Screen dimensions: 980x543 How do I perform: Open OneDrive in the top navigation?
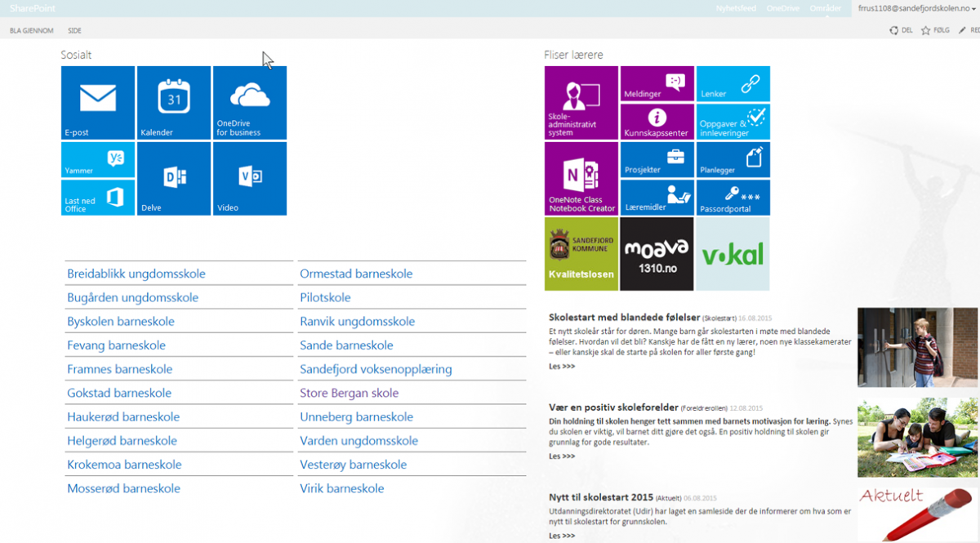(x=782, y=8)
